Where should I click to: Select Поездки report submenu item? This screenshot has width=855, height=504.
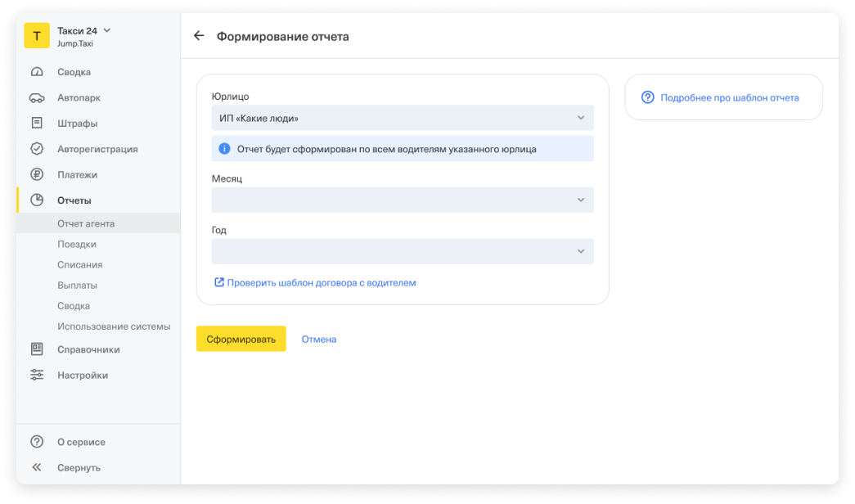point(77,244)
